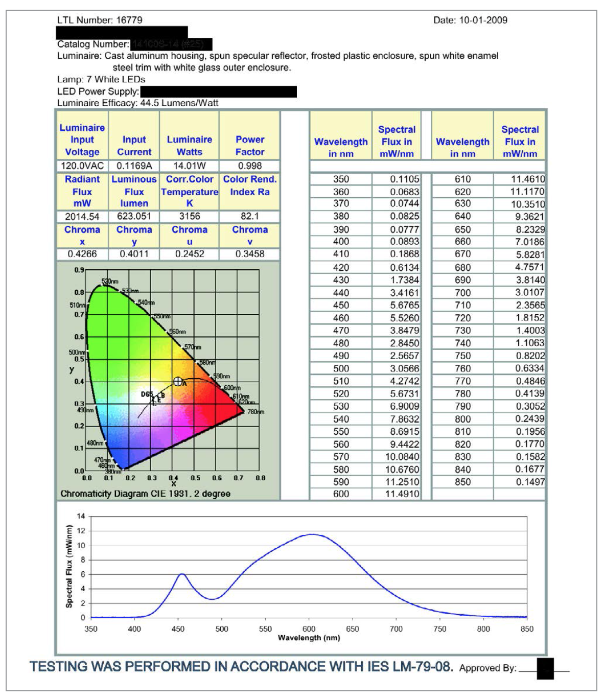Click the 0.4266 Chroma x value

point(82,254)
